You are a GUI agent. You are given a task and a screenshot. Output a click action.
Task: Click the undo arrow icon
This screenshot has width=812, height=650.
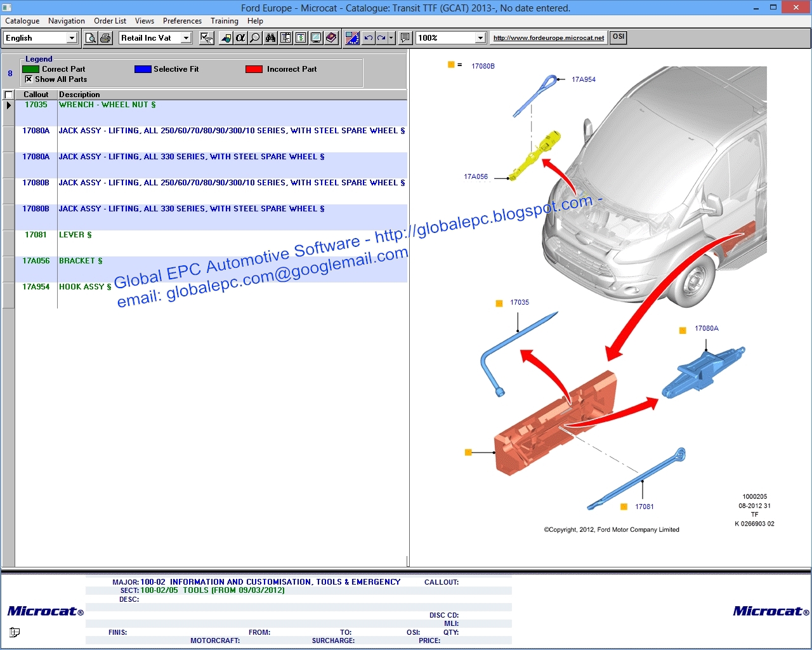click(368, 37)
